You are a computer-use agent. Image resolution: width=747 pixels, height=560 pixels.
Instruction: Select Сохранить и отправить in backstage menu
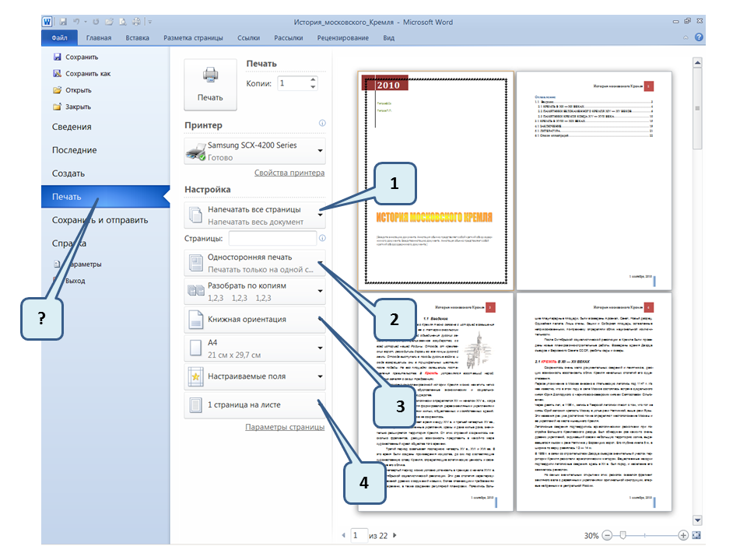point(100,220)
